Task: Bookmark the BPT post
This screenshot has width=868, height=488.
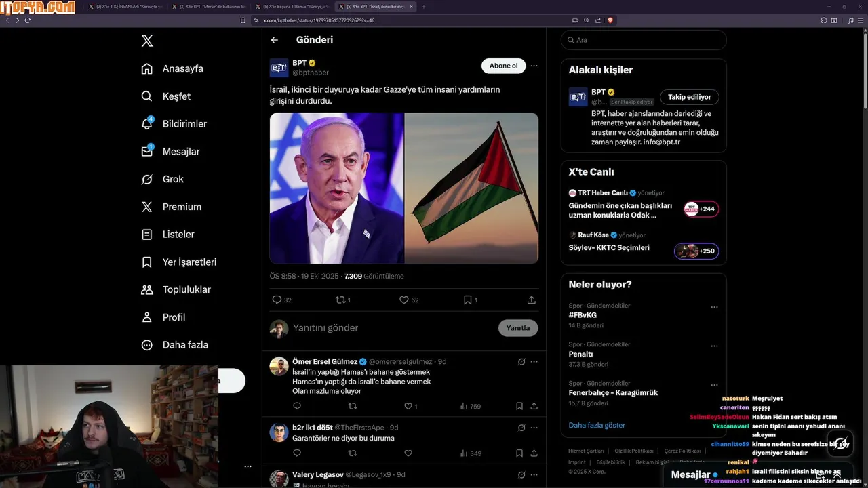Action: (467, 300)
